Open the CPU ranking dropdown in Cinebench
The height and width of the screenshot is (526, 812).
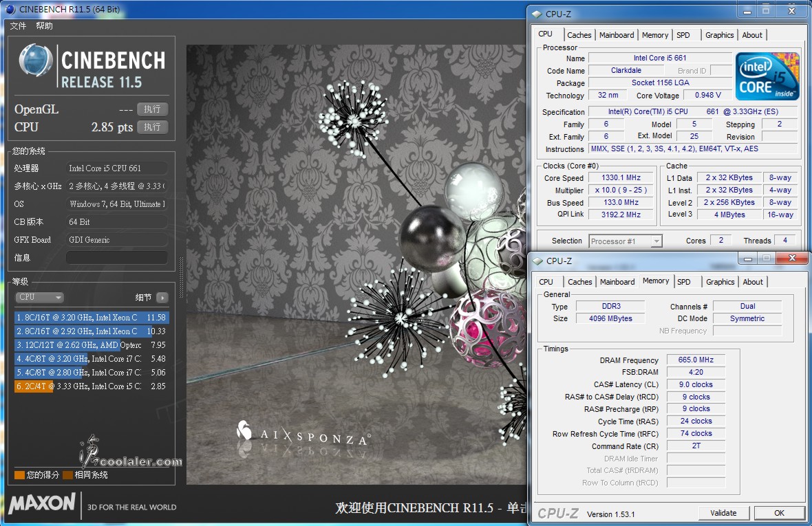tap(39, 298)
